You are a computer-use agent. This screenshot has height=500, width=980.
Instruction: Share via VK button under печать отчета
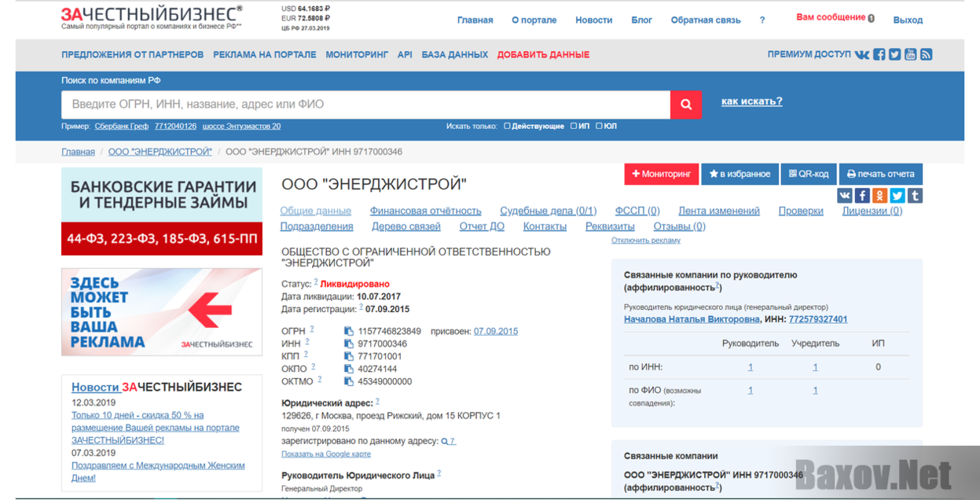[x=845, y=196]
